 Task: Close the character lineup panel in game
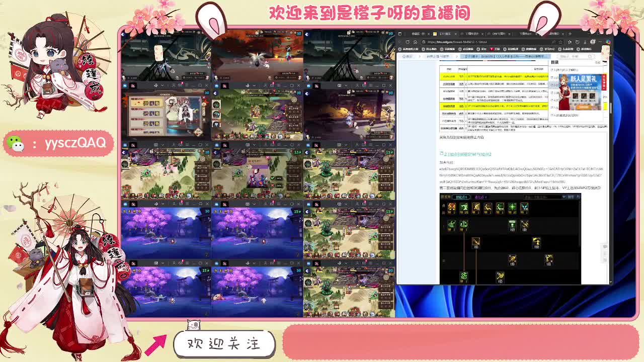(x=204, y=97)
